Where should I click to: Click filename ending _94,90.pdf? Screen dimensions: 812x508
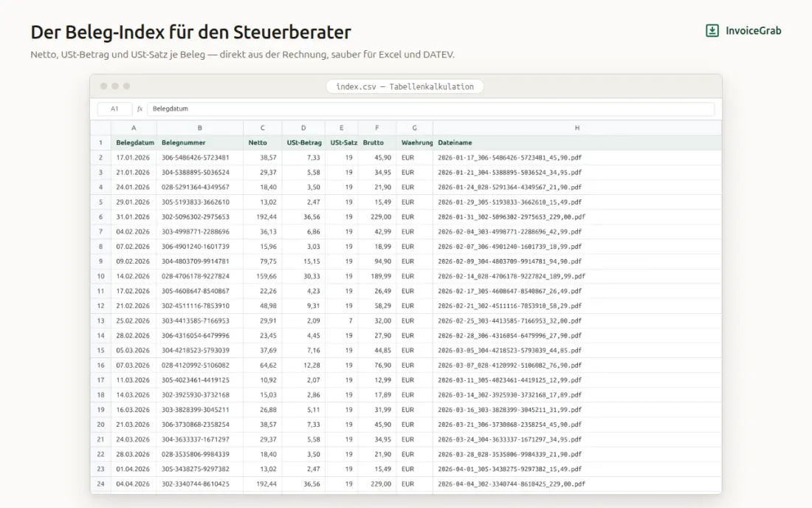(577, 261)
